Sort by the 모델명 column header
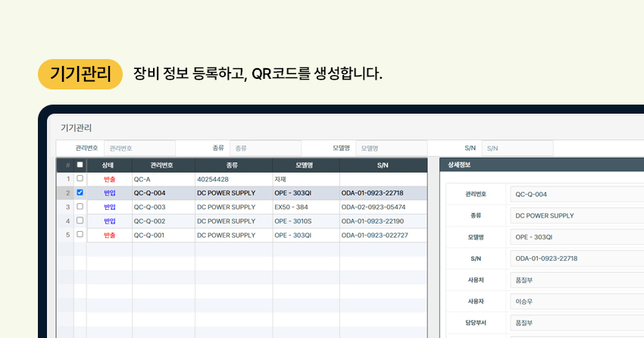Image resolution: width=644 pixels, height=338 pixels. [306, 165]
